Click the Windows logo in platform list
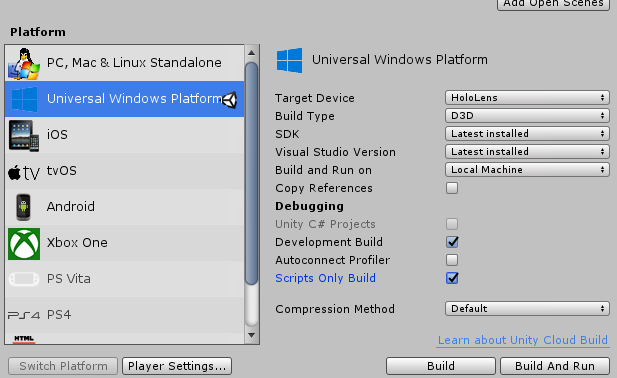The height and width of the screenshot is (378, 617). 24,99
